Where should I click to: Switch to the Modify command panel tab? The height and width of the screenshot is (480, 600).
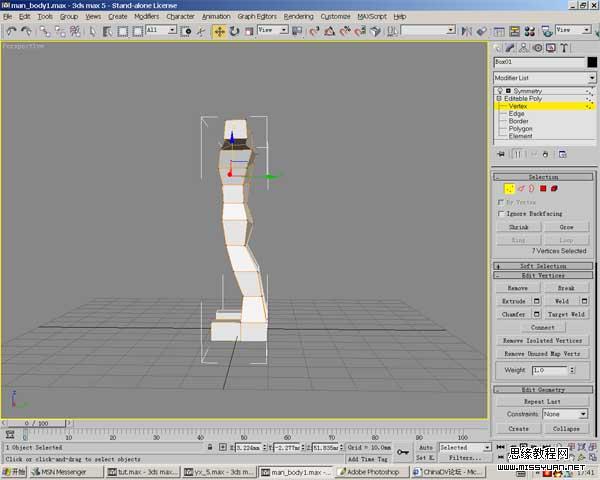click(510, 48)
